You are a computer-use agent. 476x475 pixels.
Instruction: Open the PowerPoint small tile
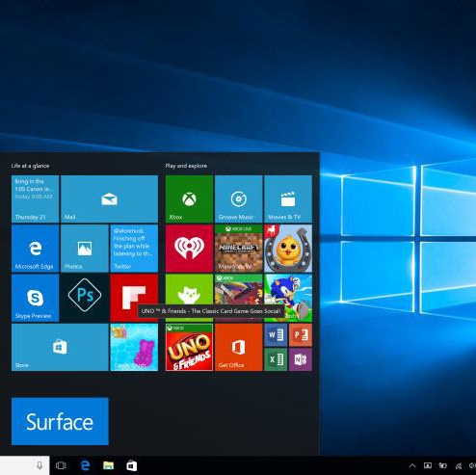point(301,335)
